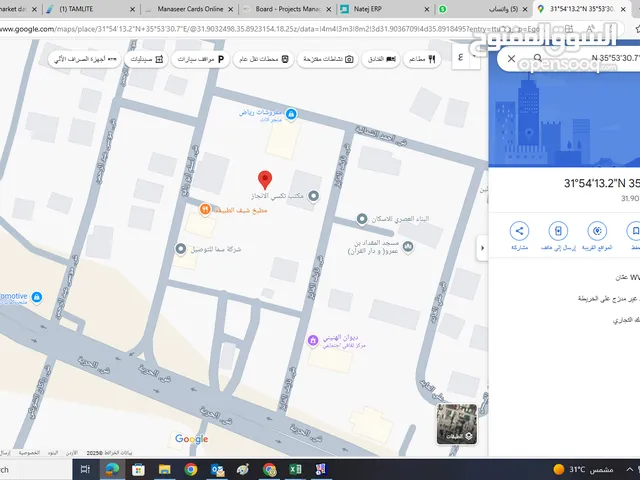Viewport: 640px width, 480px height.
Task: Click the مشاركة share icon
Action: (x=519, y=231)
